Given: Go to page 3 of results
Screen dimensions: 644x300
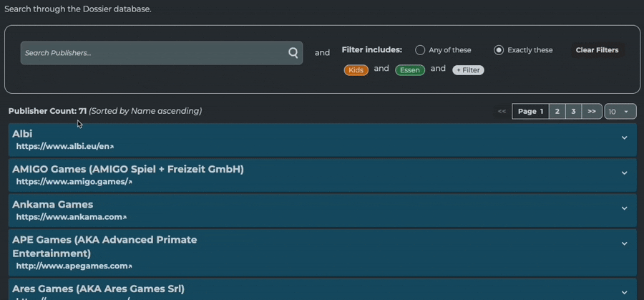Looking at the screenshot, I should [573, 112].
